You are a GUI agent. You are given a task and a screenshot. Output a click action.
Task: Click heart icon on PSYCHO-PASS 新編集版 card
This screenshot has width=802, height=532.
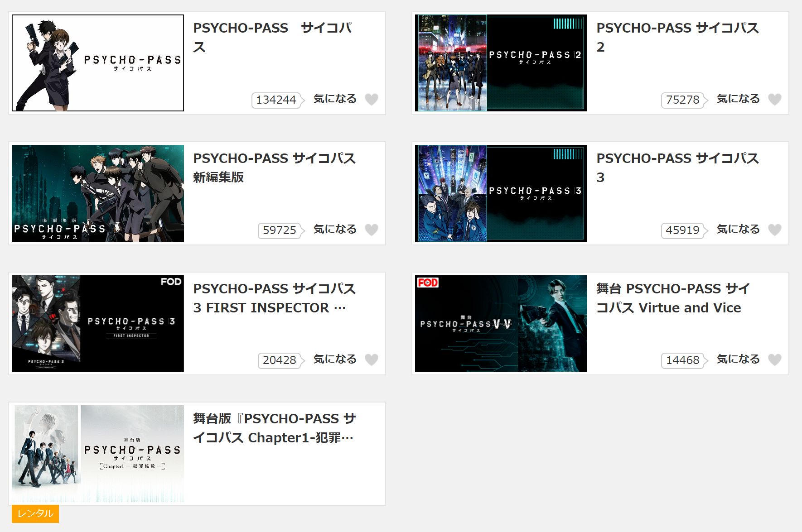click(x=372, y=230)
